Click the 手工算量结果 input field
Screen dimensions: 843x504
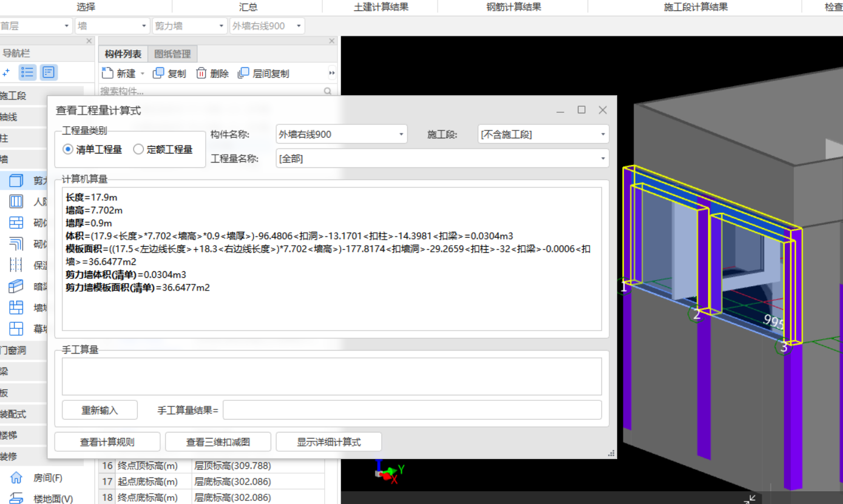[x=412, y=410]
